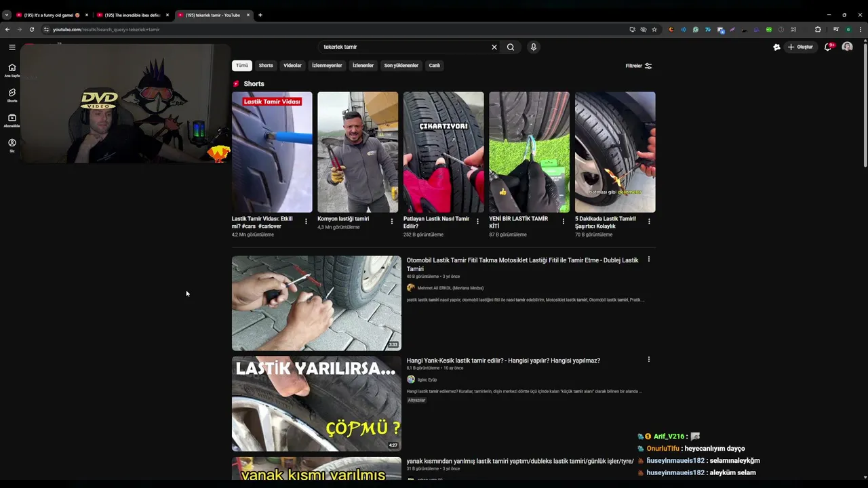This screenshot has height=488, width=868.
Task: Select the Shorts filter chip
Action: (266, 66)
